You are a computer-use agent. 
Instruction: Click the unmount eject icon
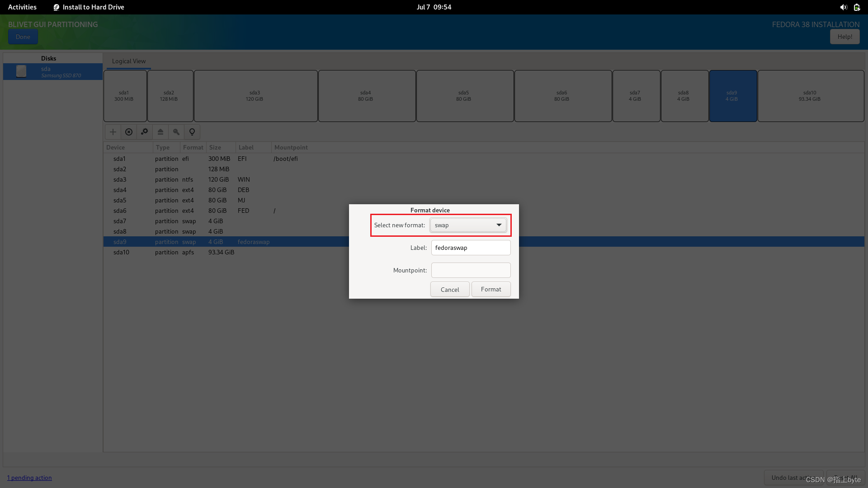pos(160,132)
